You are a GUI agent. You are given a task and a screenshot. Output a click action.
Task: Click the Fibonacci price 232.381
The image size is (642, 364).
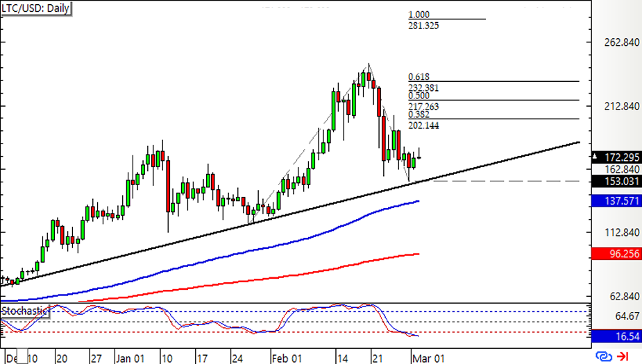pyautogui.click(x=423, y=87)
